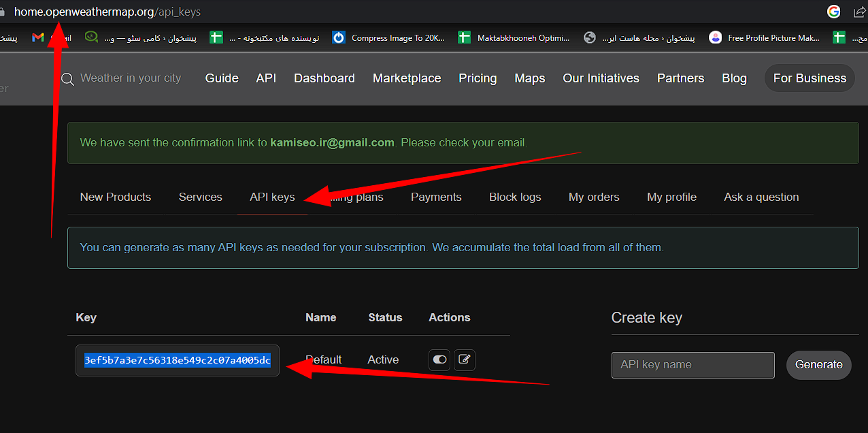Open the Free Profile Picture Maker bookmark
The image size is (868, 433).
point(765,37)
